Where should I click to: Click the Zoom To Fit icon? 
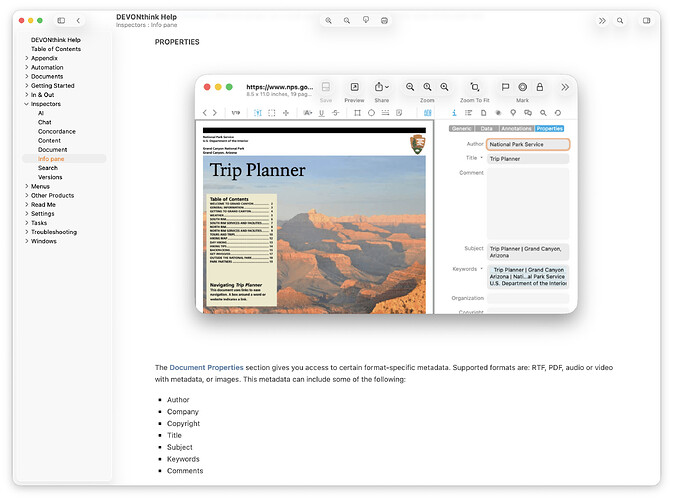474,87
